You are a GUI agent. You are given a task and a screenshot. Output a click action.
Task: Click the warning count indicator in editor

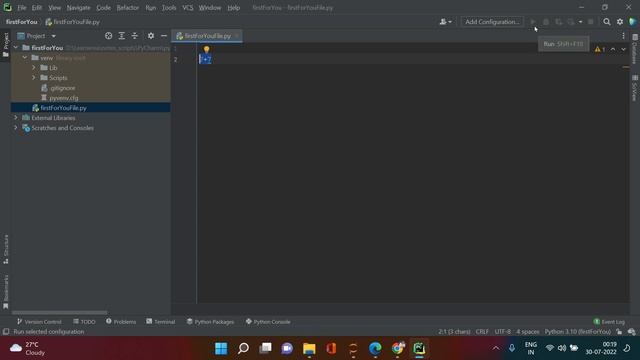click(x=600, y=49)
